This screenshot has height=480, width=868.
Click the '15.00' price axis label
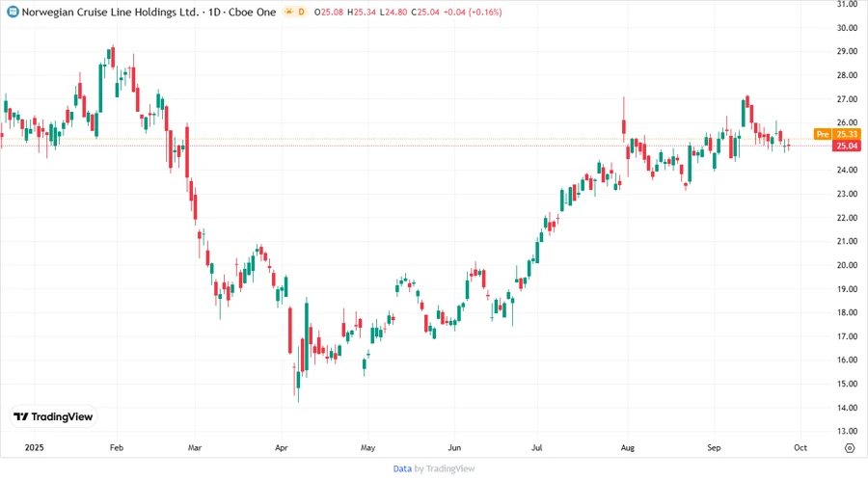click(847, 384)
